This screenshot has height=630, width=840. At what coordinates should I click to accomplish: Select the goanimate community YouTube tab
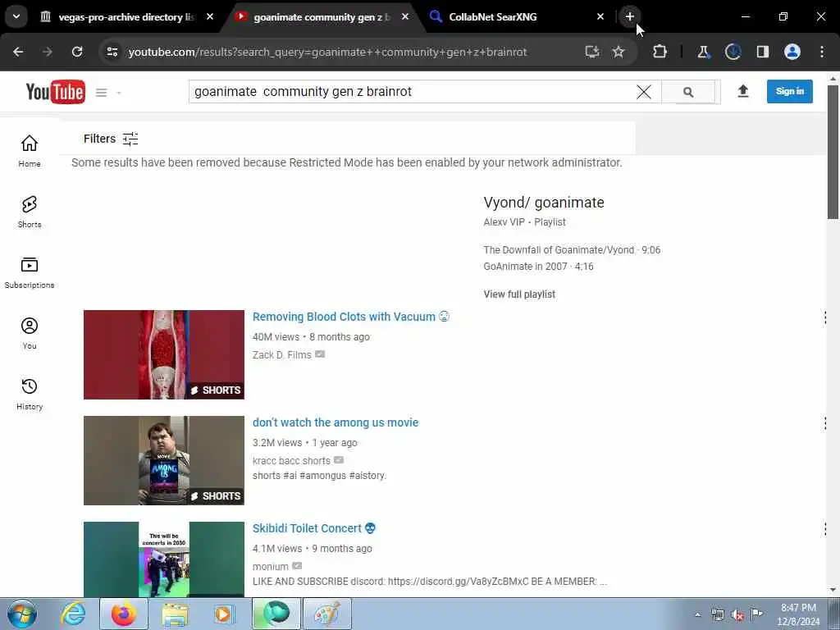point(322,17)
